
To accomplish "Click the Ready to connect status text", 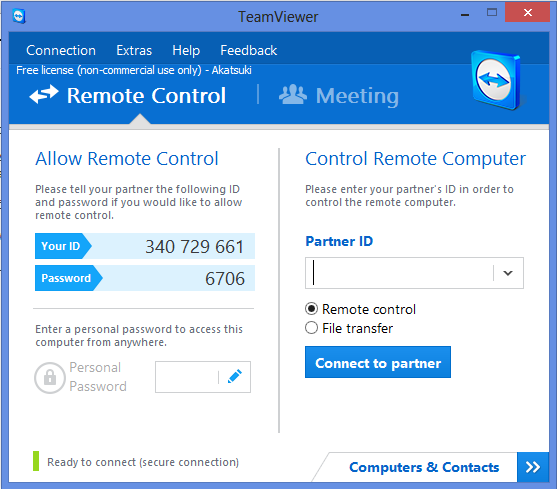I will [x=143, y=462].
